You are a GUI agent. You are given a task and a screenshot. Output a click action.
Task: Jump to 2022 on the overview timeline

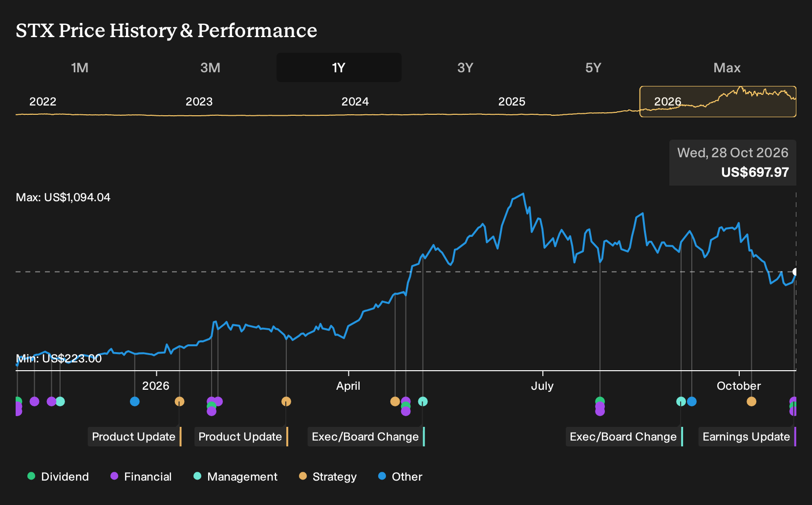point(43,102)
